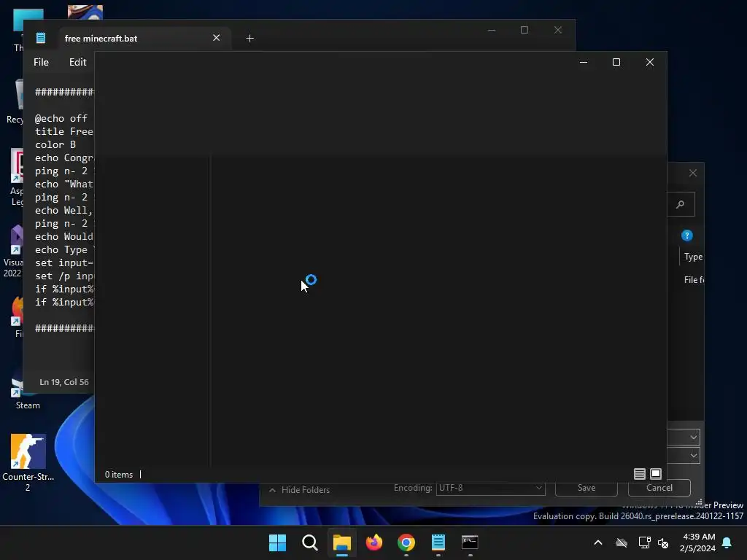Open the Notepad Edit menu
Screen dimensions: 747x560
pos(77,63)
